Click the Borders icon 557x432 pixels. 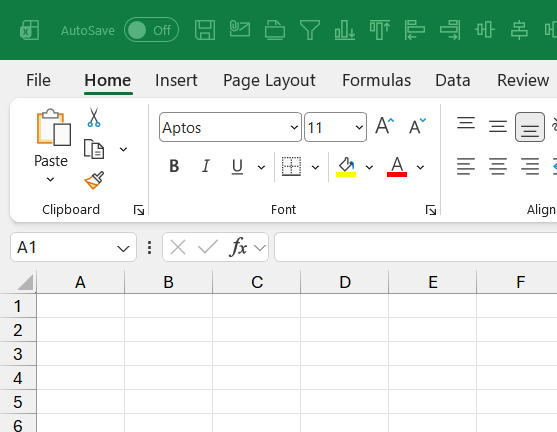point(291,166)
